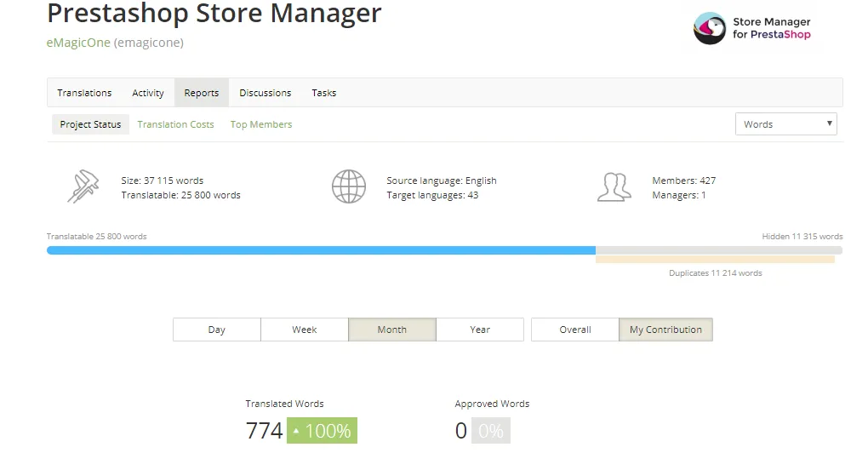Click the globe languages icon
The image size is (868, 453).
click(349, 186)
